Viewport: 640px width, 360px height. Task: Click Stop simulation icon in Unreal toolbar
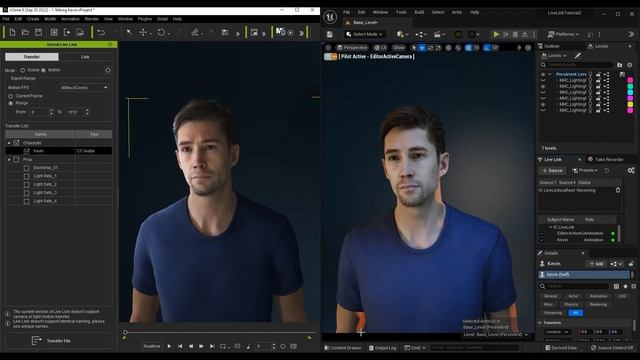tap(515, 35)
